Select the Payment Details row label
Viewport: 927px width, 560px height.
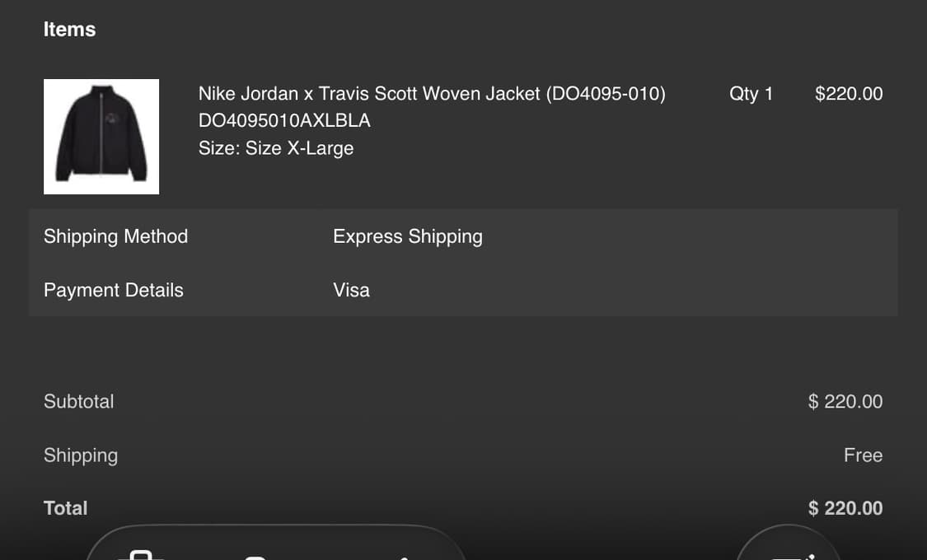(113, 290)
